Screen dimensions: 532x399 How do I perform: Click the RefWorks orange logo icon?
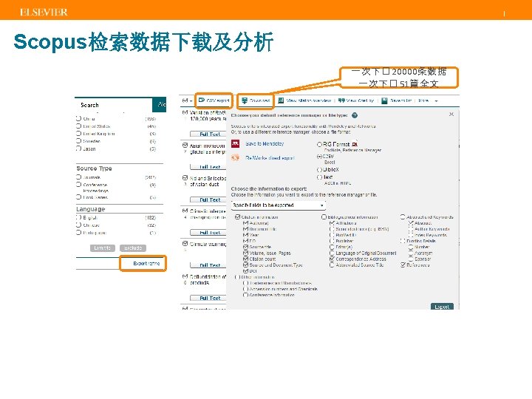pyautogui.click(x=236, y=158)
